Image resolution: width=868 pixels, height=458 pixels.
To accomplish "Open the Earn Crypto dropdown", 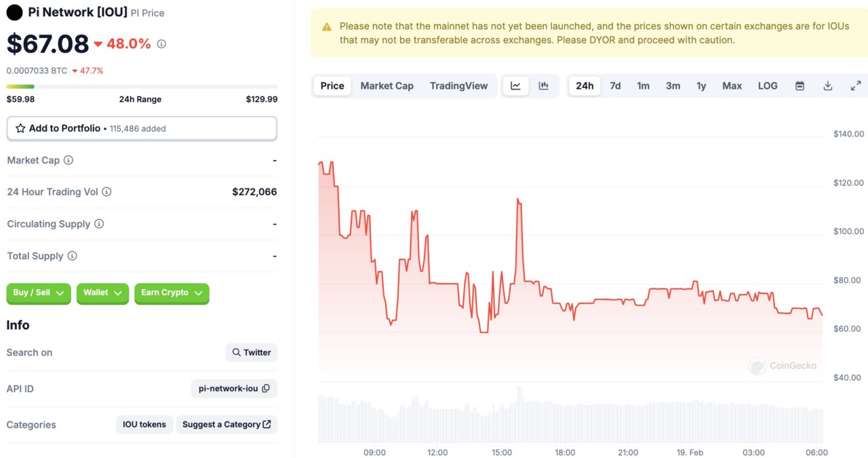I will click(x=172, y=293).
